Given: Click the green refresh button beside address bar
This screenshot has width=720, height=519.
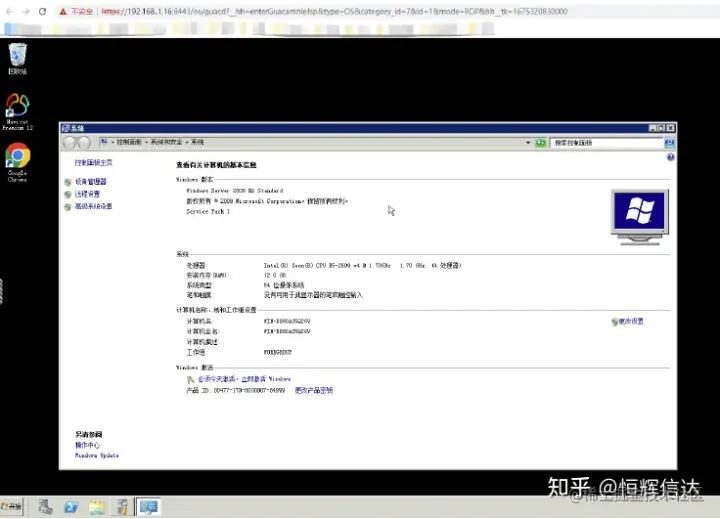Looking at the screenshot, I should pos(540,143).
